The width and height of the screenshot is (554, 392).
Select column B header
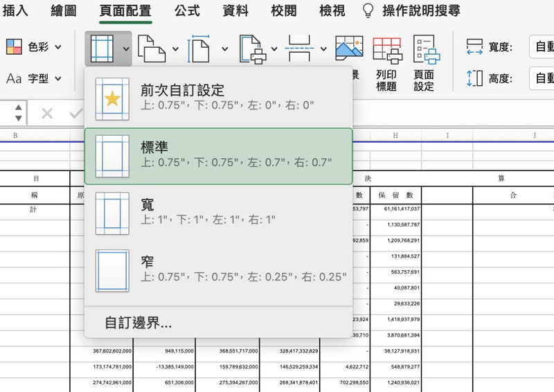click(15, 135)
